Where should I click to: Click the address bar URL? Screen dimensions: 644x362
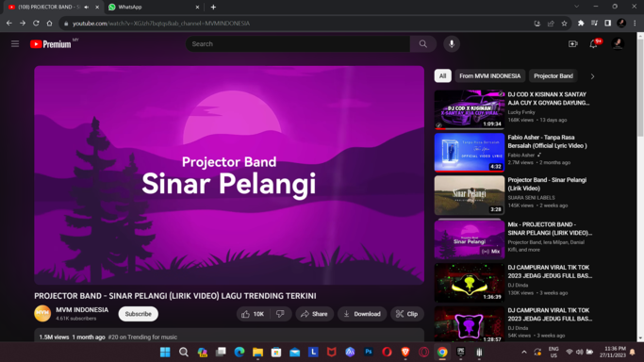click(x=161, y=24)
